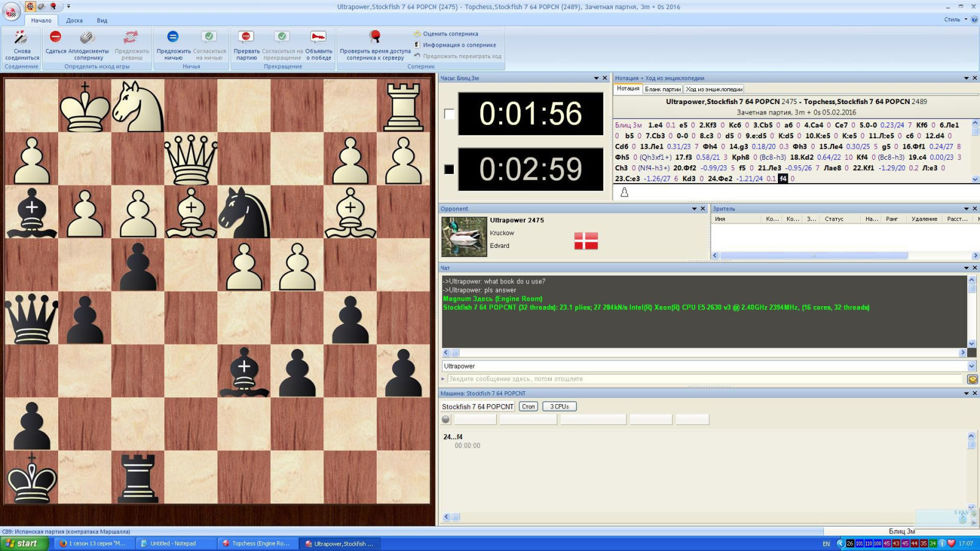Viewport: 980px width, 551px height.
Task: Click Предложить реванш rematch icon
Action: 131,37
